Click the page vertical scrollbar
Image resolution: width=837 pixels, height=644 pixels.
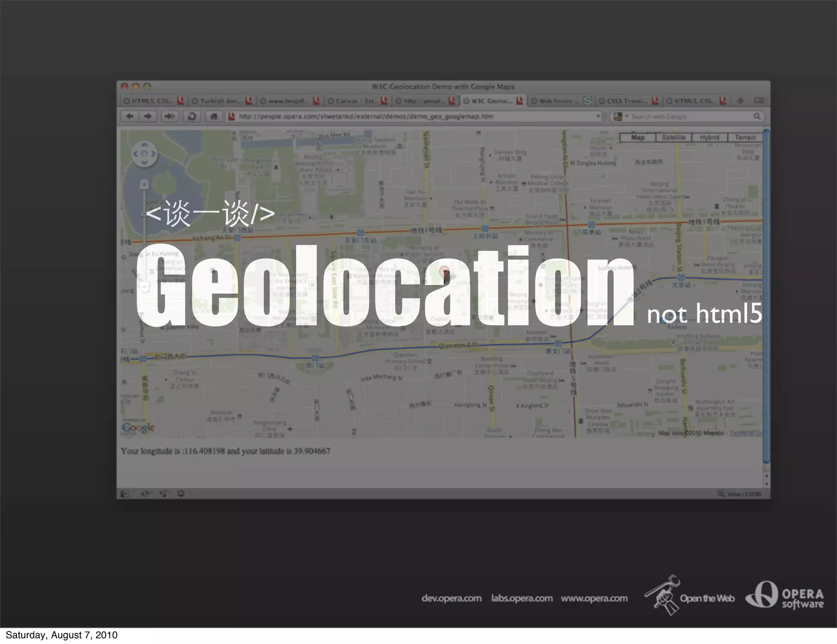click(766, 296)
